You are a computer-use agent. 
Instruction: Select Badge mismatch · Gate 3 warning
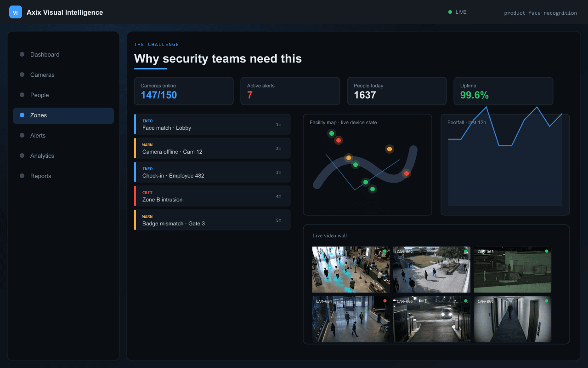(x=212, y=220)
